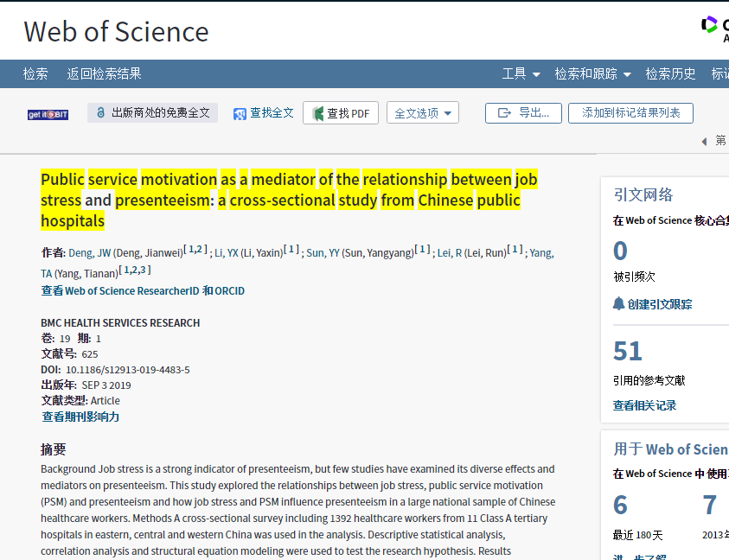Click the 0 times cited count
This screenshot has height=560, width=729.
point(620,251)
